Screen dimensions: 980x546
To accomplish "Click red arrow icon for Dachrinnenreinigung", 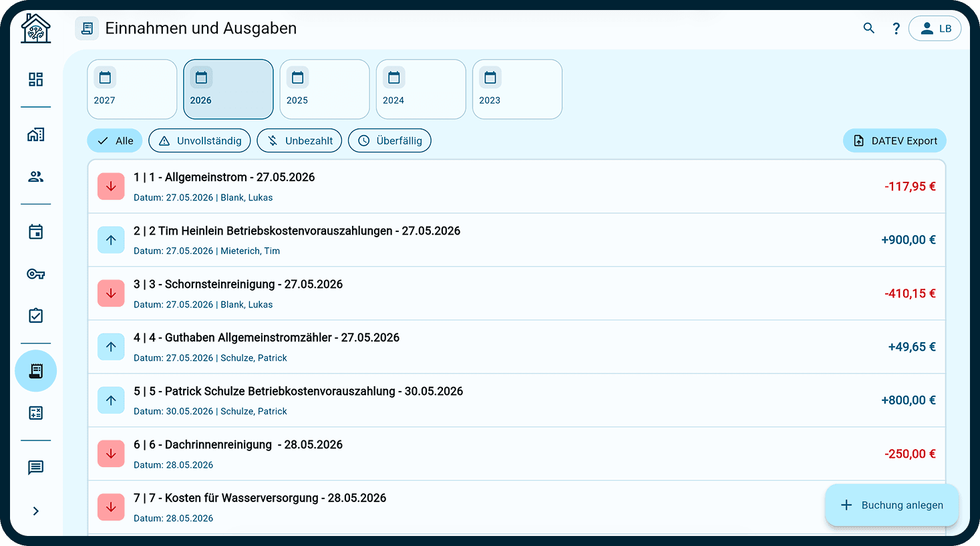I will [x=111, y=454].
